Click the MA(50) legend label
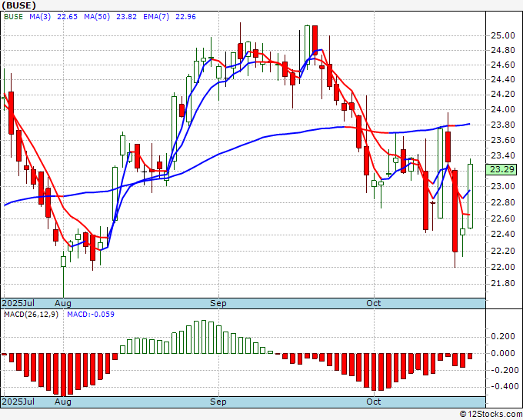Image resolution: width=523 pixels, height=420 pixels. [x=97, y=17]
